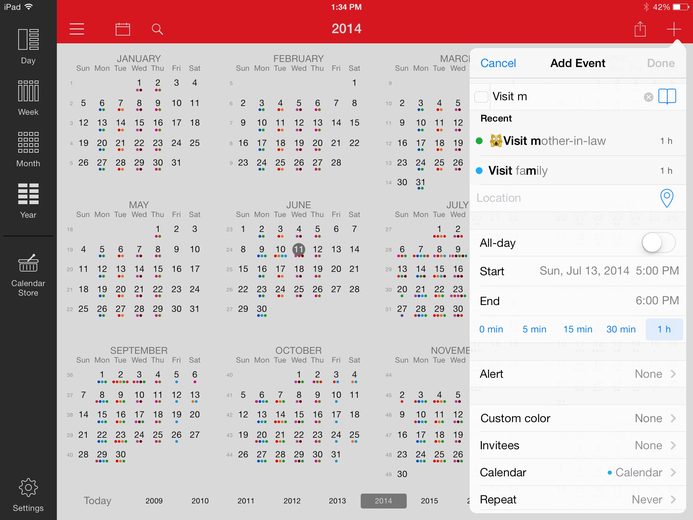The image size is (693, 520).
Task: Tap the share icon
Action: (x=640, y=29)
